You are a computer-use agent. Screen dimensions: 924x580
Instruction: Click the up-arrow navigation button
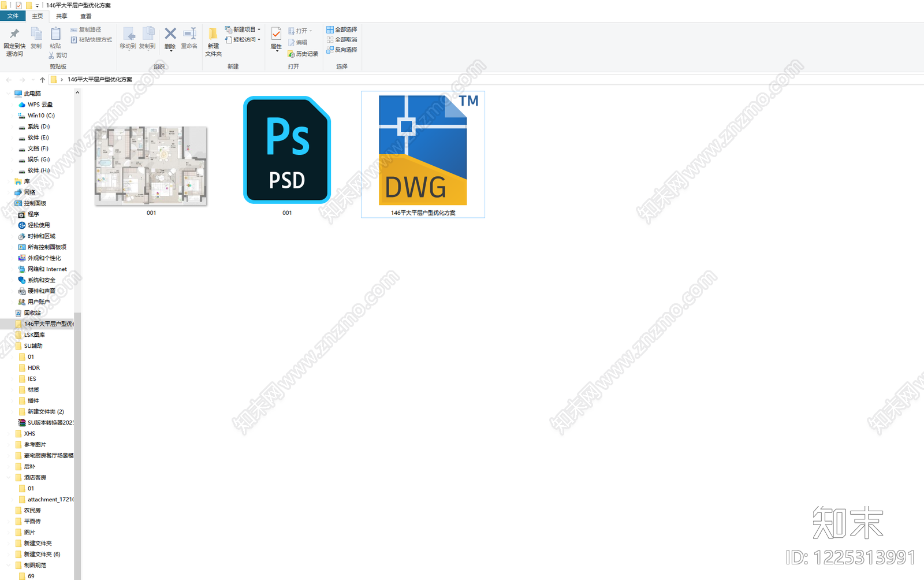(42, 80)
